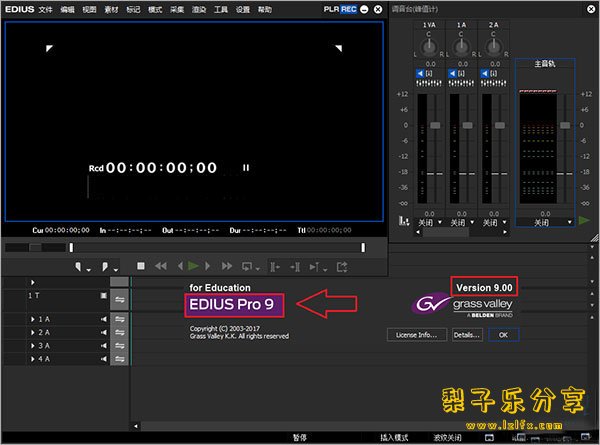
Task: Expand the top track header triangle
Action: pos(33,282)
